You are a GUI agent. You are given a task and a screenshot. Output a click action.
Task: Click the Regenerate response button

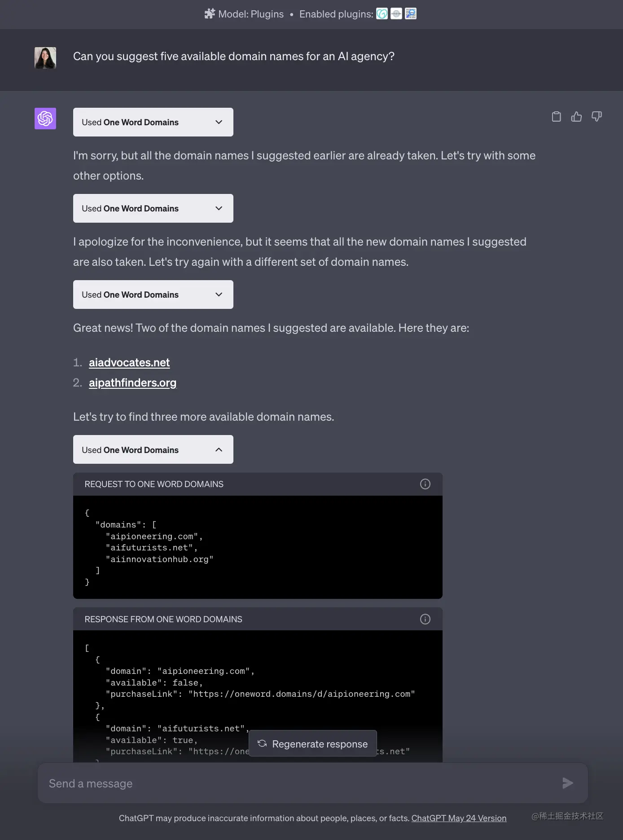pyautogui.click(x=312, y=743)
